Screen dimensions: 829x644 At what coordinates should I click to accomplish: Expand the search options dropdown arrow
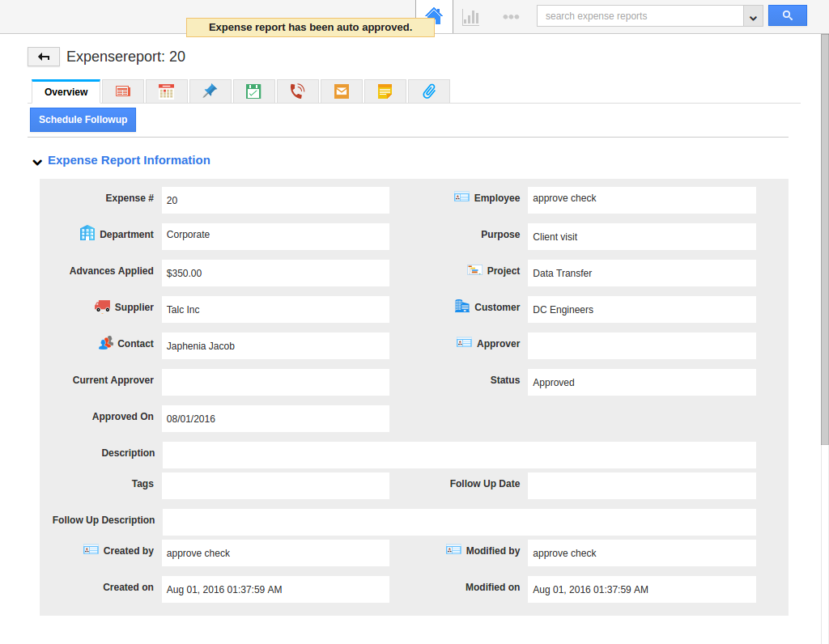[x=753, y=16]
